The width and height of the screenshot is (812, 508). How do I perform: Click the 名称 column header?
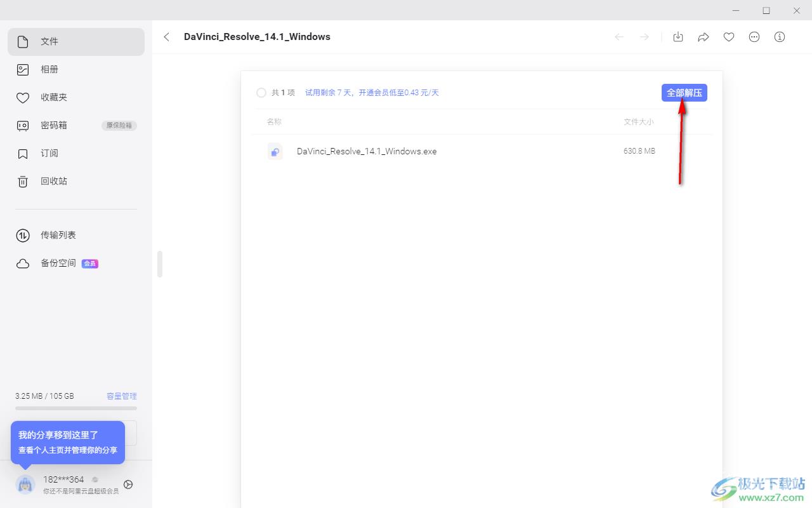[274, 121]
